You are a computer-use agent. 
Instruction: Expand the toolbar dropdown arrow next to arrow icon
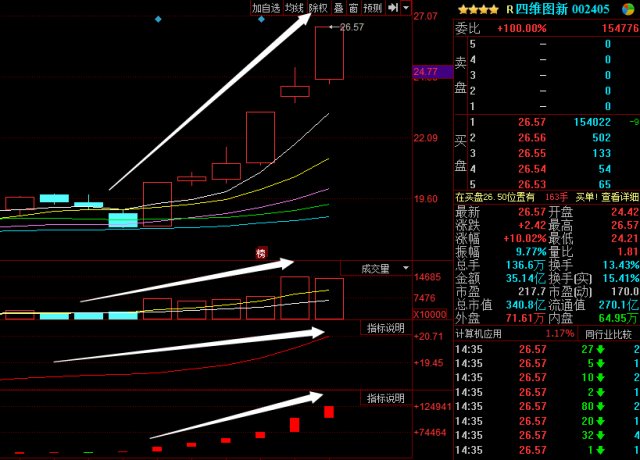coord(406,7)
